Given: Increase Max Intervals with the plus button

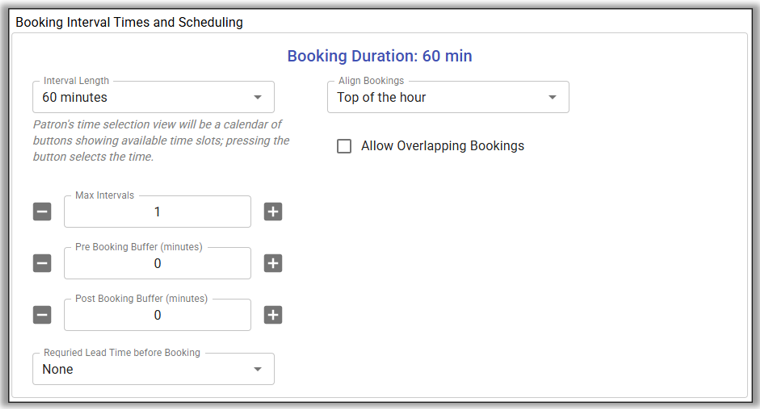Looking at the screenshot, I should pyautogui.click(x=273, y=212).
